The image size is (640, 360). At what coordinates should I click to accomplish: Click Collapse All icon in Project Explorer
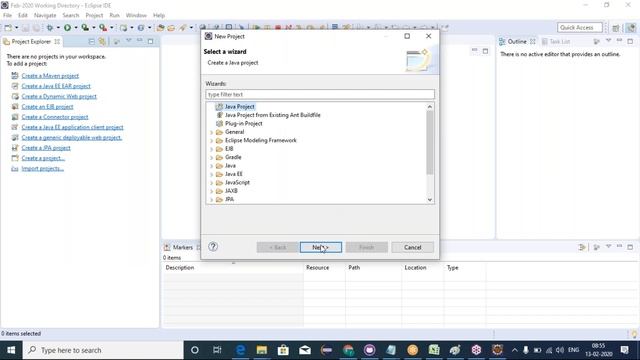(91, 42)
